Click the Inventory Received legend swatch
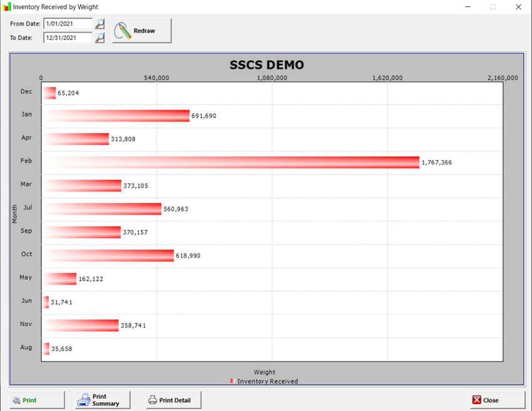The height and width of the screenshot is (411, 532). click(232, 381)
